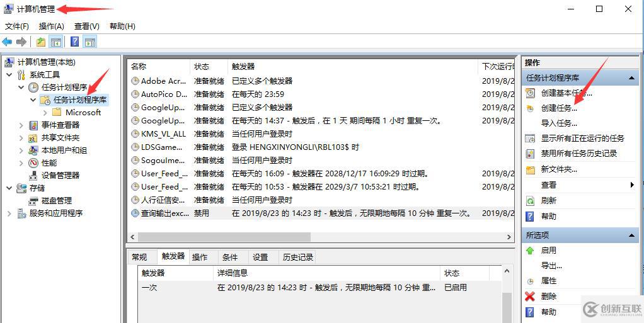Expand the 性能 node arrow

click(21, 163)
